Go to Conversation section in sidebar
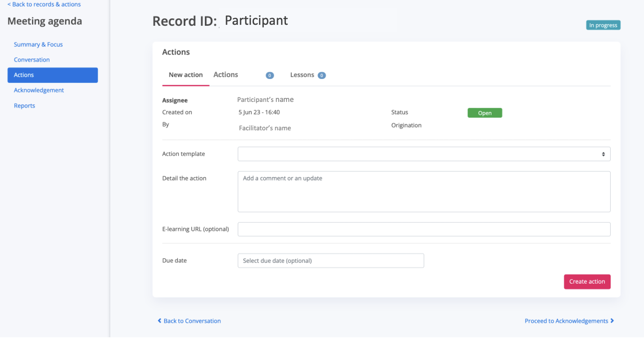The width and height of the screenshot is (644, 340). click(x=32, y=60)
